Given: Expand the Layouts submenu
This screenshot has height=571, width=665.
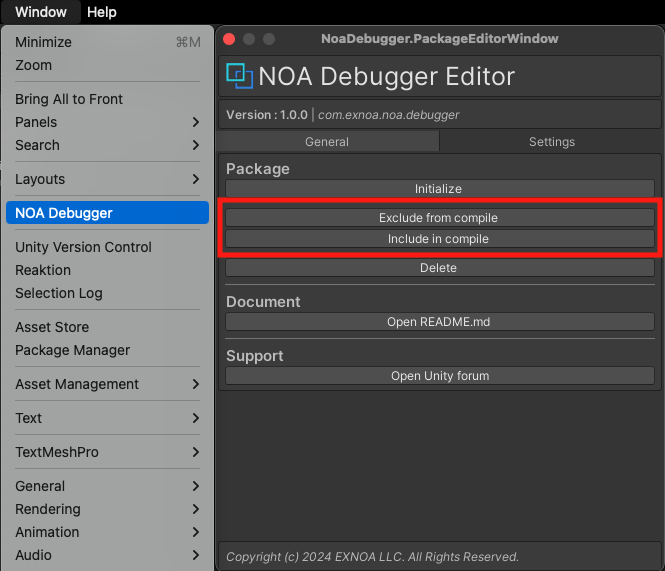Looking at the screenshot, I should click(x=108, y=179).
